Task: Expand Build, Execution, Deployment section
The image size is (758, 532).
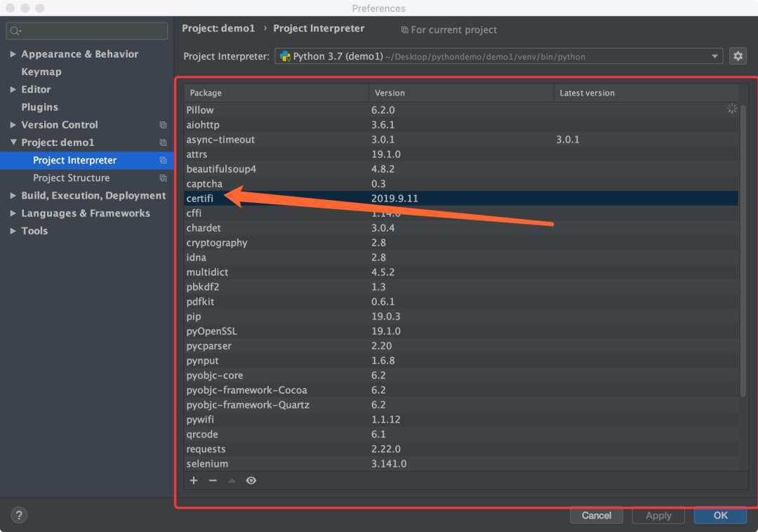Action: pyautogui.click(x=13, y=195)
